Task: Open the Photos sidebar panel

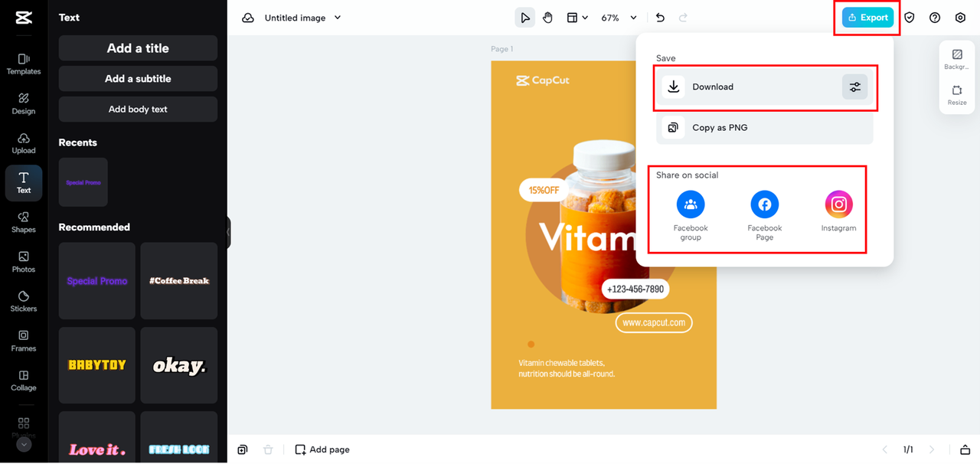Action: (24, 262)
